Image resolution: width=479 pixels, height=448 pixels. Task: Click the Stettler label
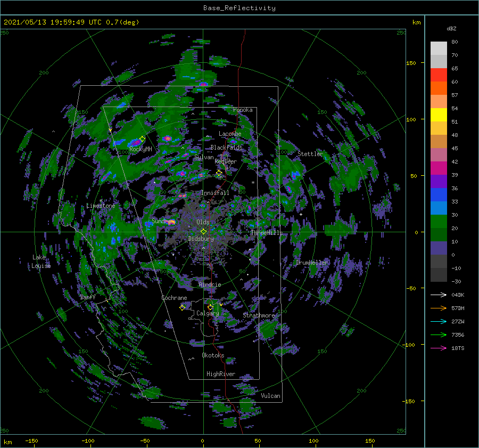310,154
